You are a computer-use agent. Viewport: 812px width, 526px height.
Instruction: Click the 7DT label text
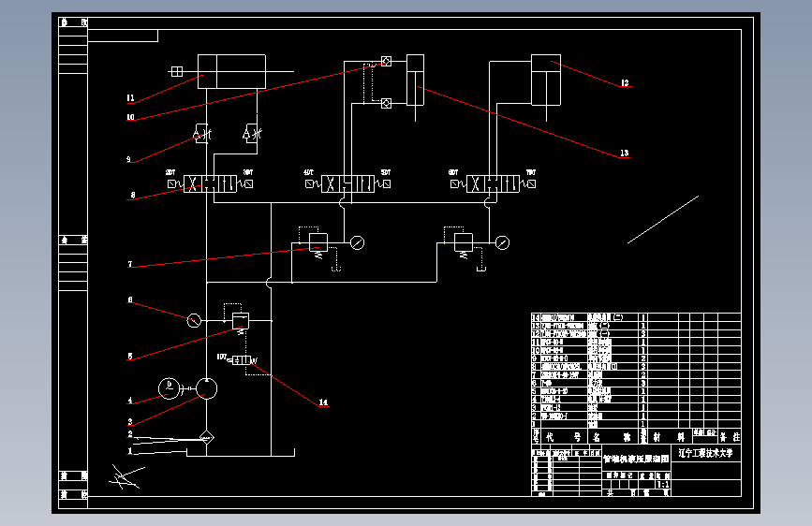[x=531, y=172]
